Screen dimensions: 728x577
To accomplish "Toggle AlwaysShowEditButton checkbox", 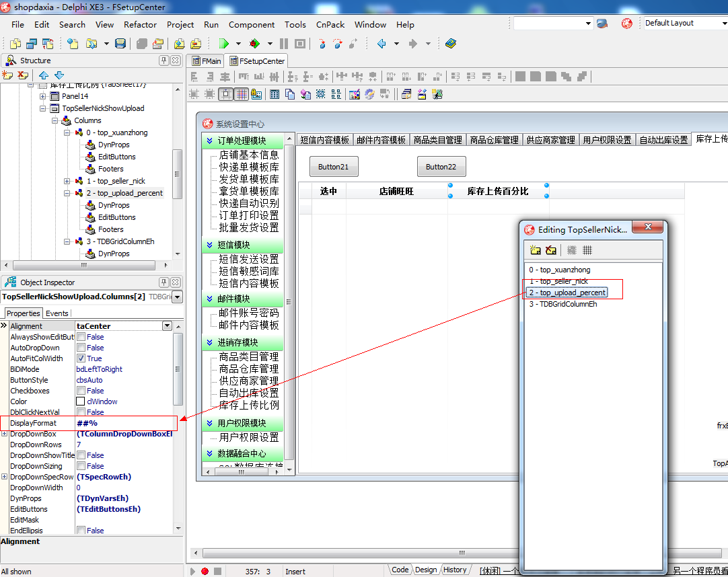I will click(81, 337).
